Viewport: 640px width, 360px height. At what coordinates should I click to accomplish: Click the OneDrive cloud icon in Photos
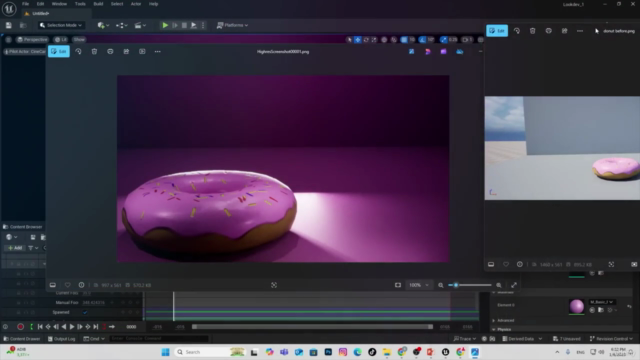coord(460,51)
